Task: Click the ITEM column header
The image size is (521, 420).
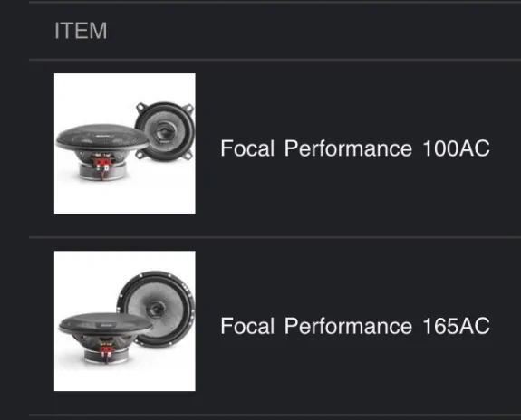Action: [81, 31]
